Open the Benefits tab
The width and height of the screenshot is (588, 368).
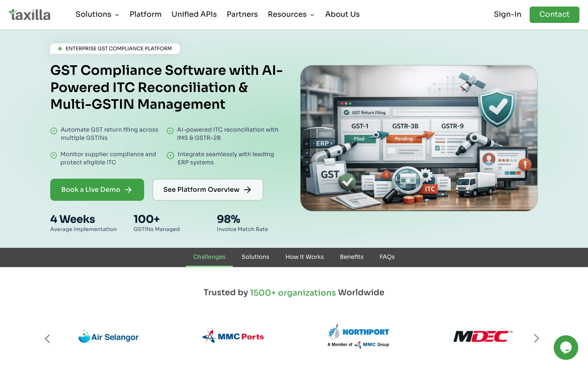pyautogui.click(x=352, y=257)
